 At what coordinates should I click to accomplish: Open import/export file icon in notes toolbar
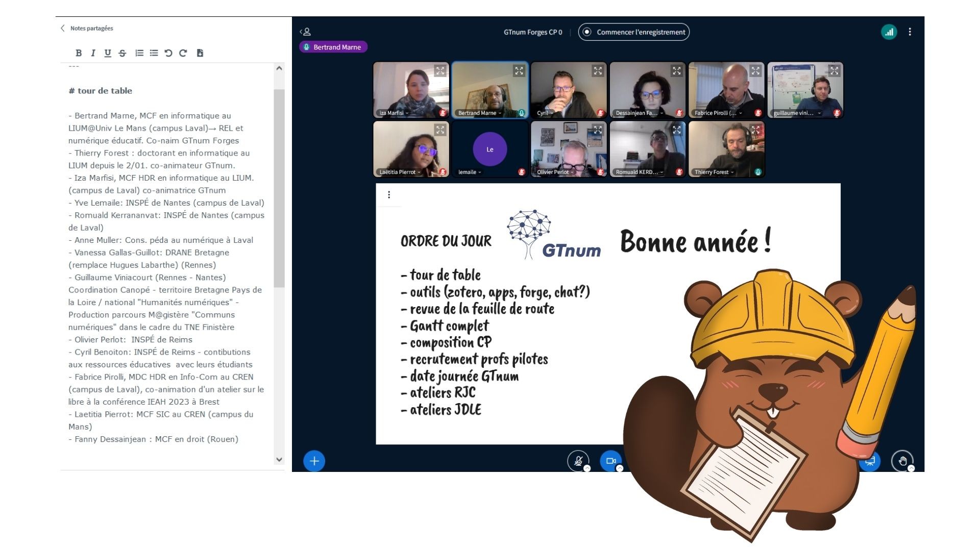coord(200,53)
